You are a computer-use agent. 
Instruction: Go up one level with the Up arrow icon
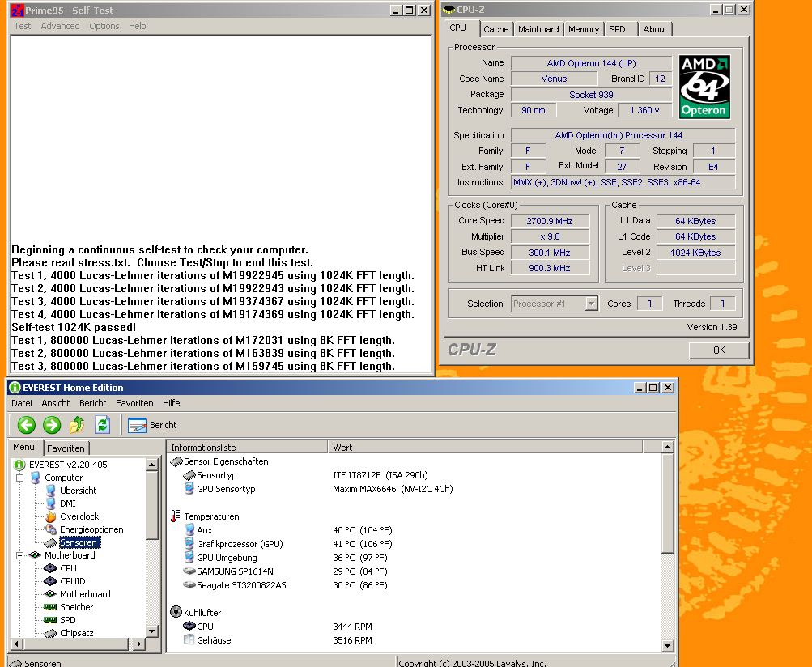click(x=77, y=425)
